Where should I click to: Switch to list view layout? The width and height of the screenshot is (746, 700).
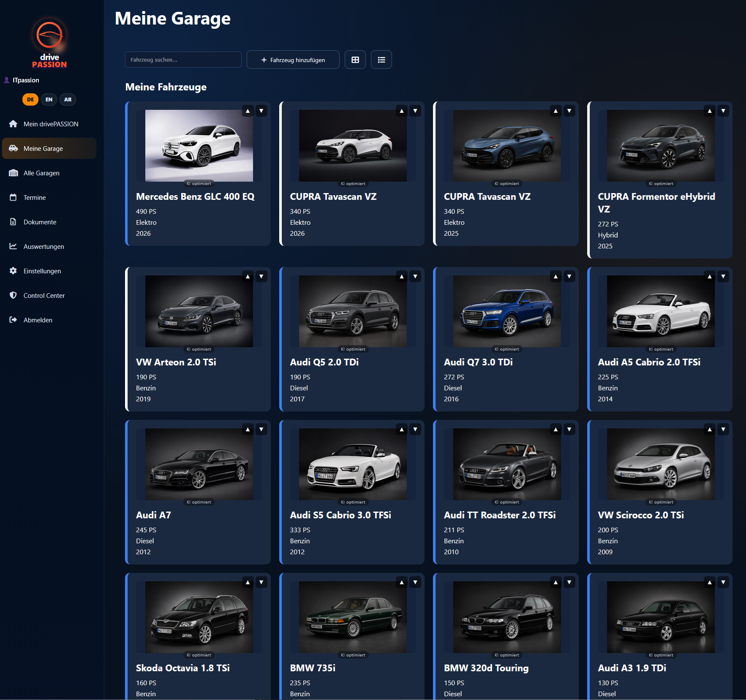point(381,60)
